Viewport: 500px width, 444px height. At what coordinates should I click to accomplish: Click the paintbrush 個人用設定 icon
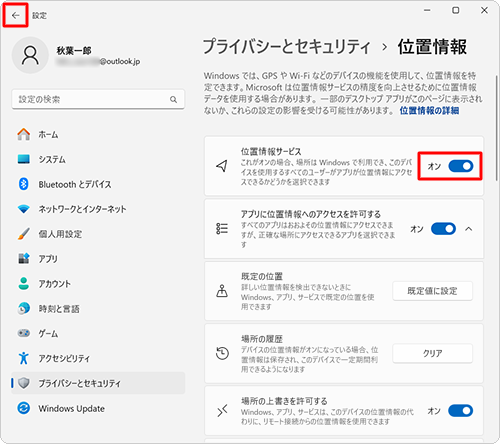coord(24,234)
